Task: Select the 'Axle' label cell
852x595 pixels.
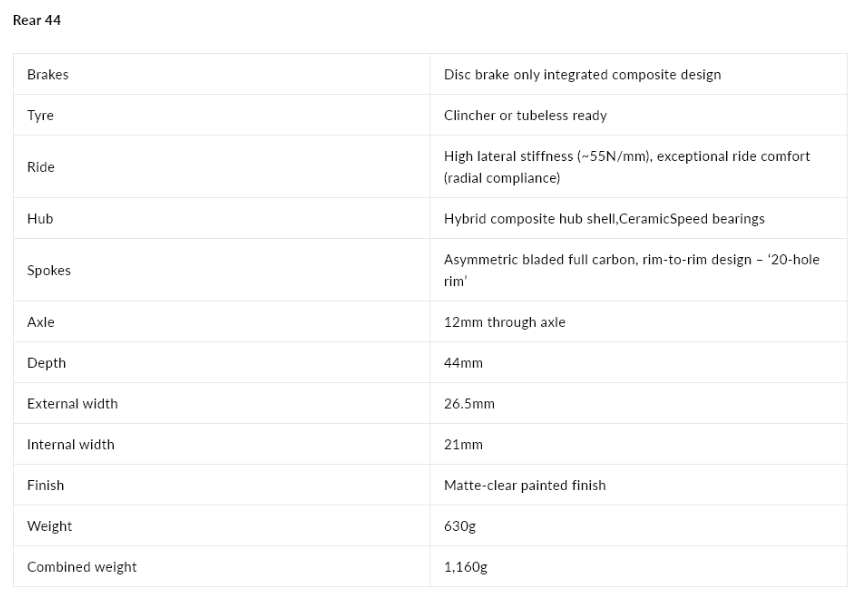Action: click(x=41, y=322)
